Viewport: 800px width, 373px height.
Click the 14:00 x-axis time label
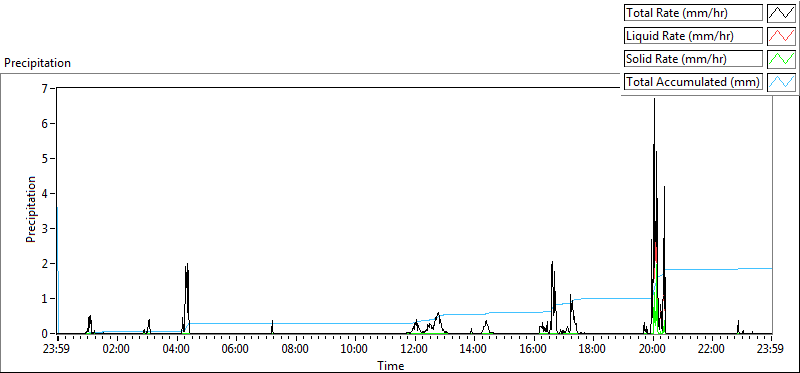click(473, 350)
